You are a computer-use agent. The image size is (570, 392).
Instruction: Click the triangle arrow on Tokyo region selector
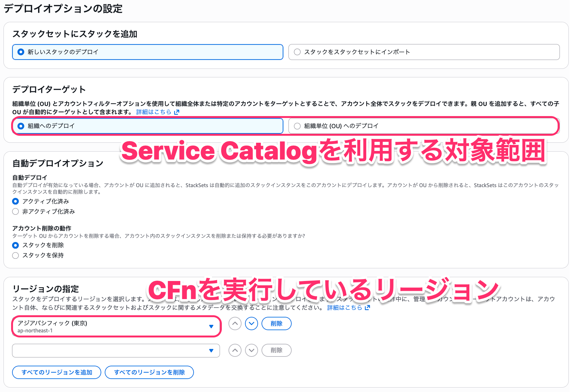(x=212, y=326)
